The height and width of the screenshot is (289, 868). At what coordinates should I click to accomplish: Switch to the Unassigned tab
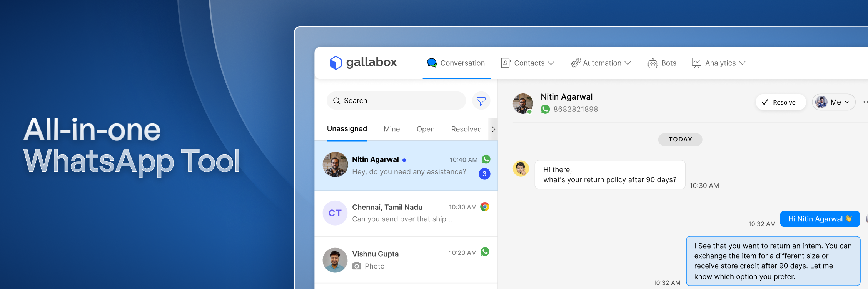(x=347, y=129)
